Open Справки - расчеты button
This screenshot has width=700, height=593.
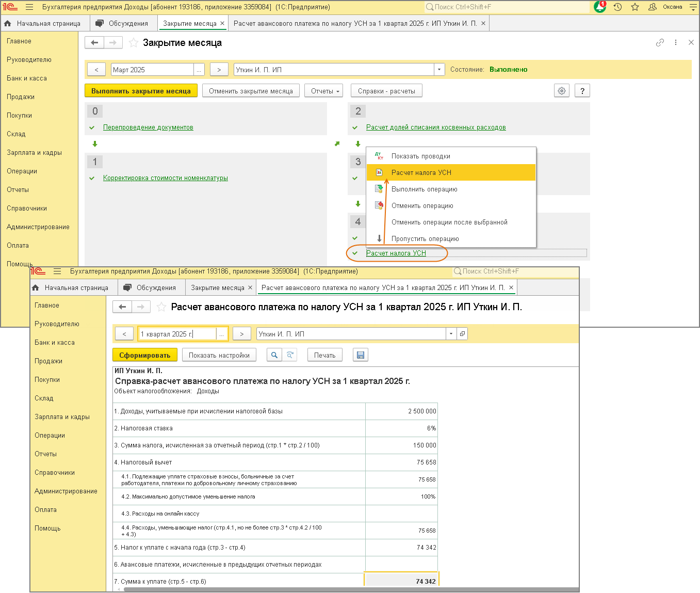386,91
